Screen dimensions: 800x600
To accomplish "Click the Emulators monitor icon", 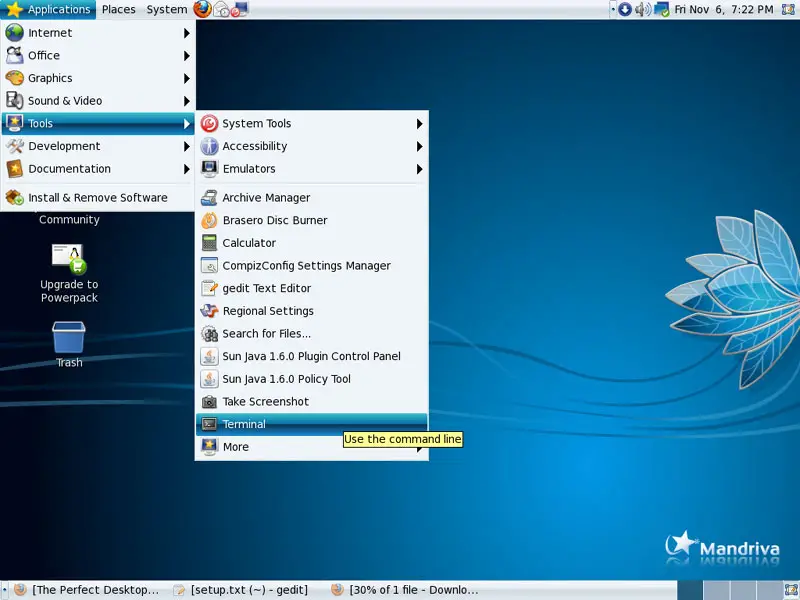I will [x=209, y=168].
